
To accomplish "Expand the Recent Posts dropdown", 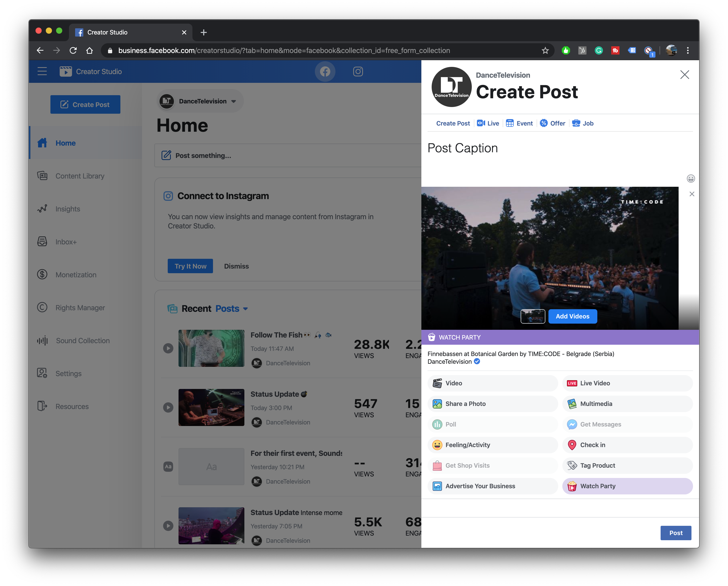I will click(x=231, y=309).
